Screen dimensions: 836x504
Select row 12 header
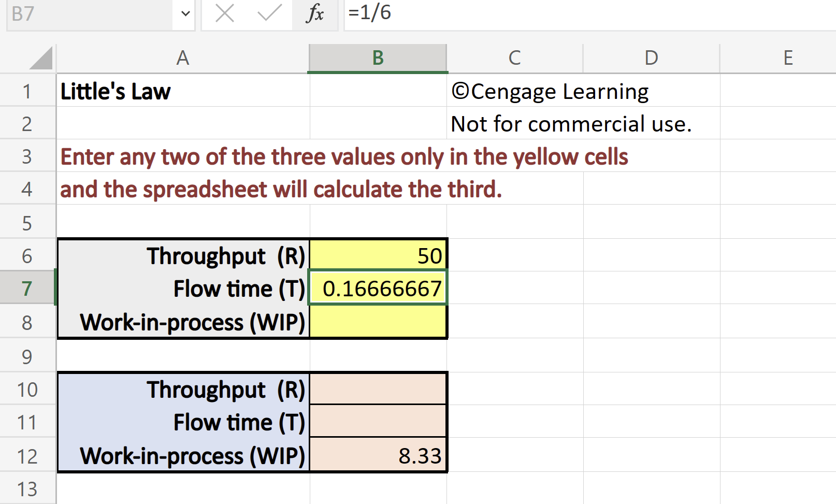pyautogui.click(x=27, y=456)
